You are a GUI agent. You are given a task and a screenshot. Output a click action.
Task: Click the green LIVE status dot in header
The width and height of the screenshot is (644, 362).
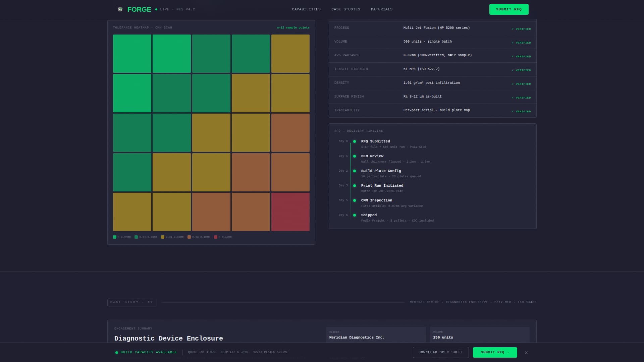pos(156,10)
